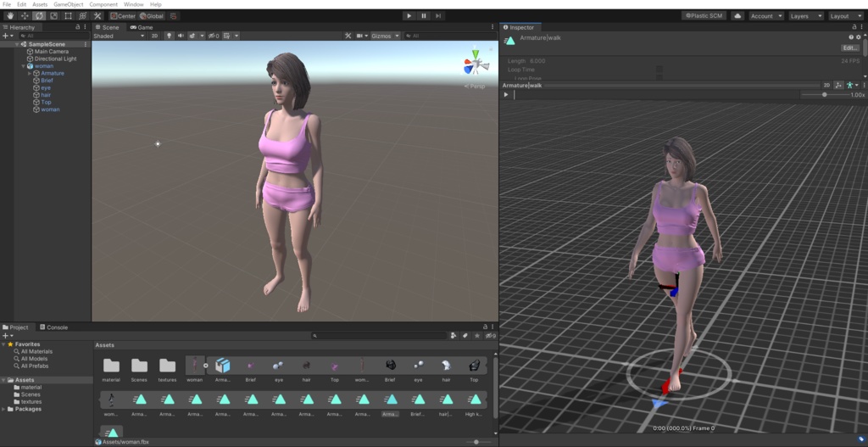
Task: Open the custom editor tools
Action: pyautogui.click(x=97, y=16)
